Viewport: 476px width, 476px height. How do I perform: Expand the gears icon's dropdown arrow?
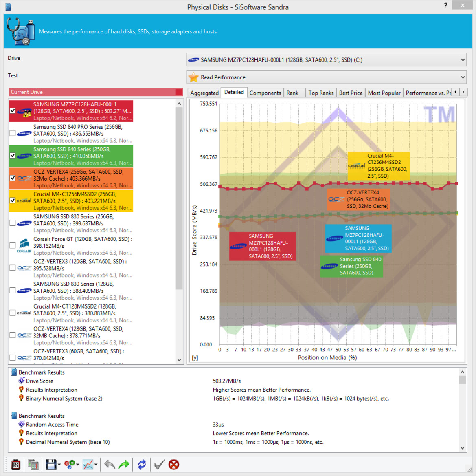[x=78, y=465]
